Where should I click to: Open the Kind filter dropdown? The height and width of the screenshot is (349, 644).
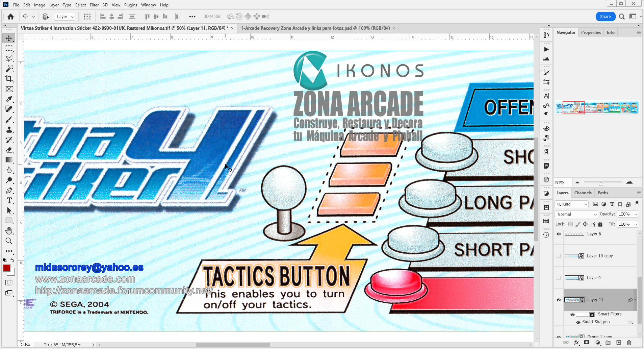click(x=572, y=204)
